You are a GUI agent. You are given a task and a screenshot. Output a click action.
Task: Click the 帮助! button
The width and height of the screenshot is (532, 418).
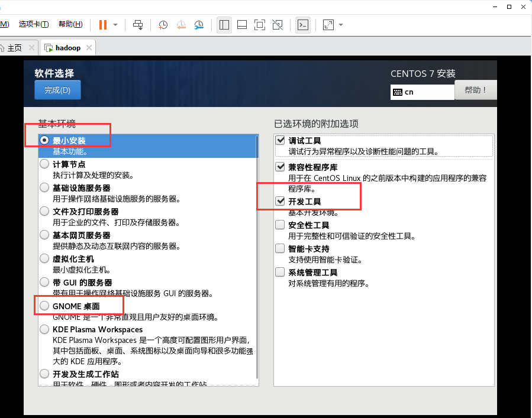pos(475,90)
